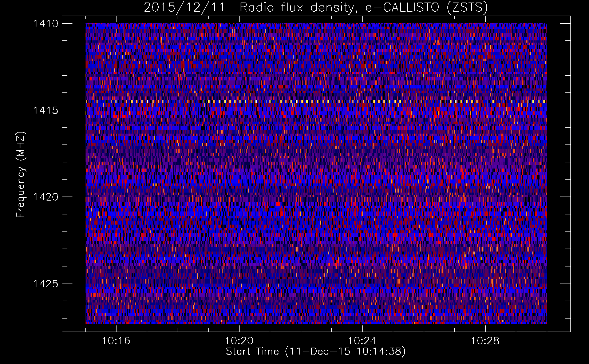Select the 10:16 time axis label
The width and height of the screenshot is (589, 364).
116,341
